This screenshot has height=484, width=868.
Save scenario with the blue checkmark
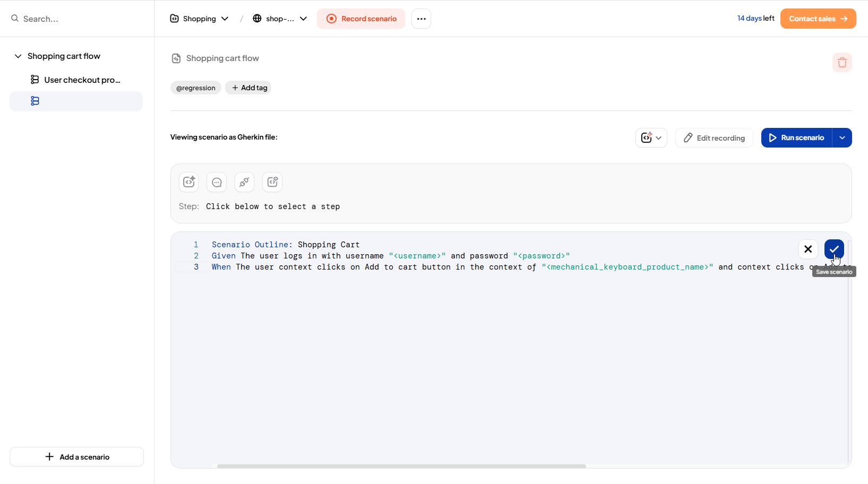833,249
